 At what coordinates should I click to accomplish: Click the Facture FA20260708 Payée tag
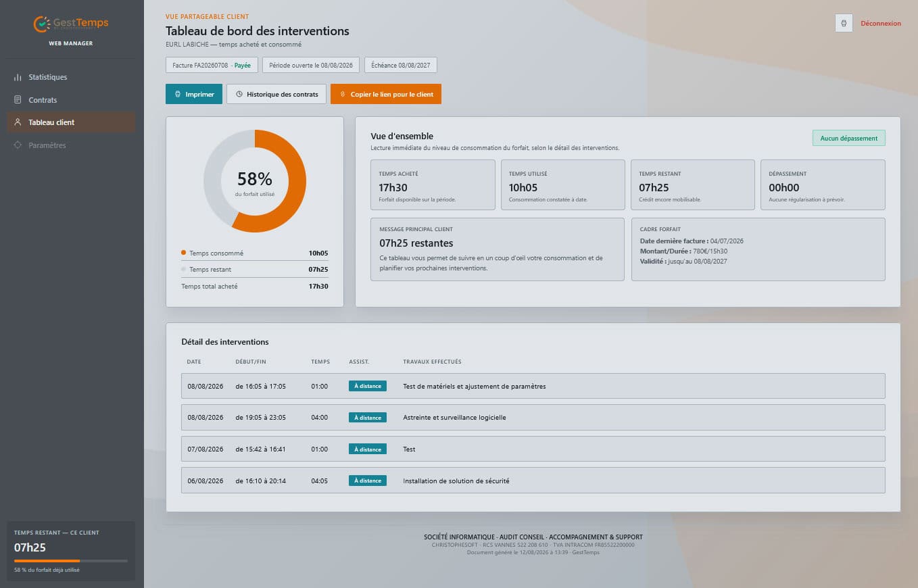point(212,66)
